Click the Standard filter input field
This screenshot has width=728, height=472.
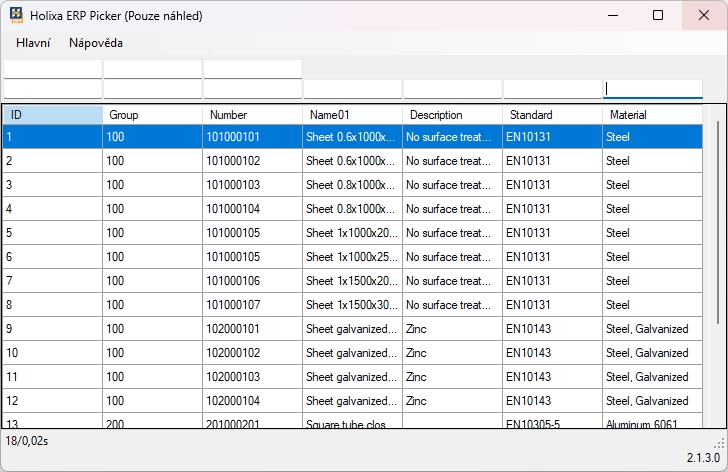pyautogui.click(x=552, y=89)
